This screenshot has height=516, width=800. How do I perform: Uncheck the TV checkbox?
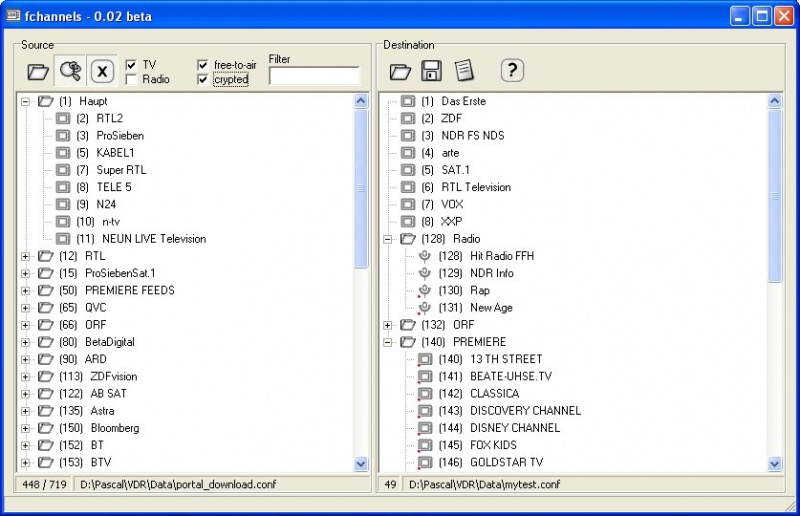pos(131,65)
